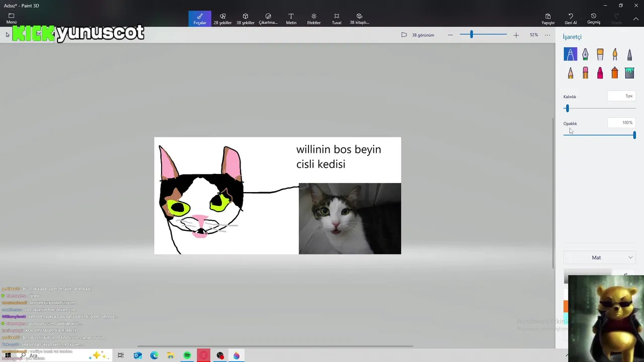Open the three-dot more options menu
644x362 pixels.
coord(547,35)
